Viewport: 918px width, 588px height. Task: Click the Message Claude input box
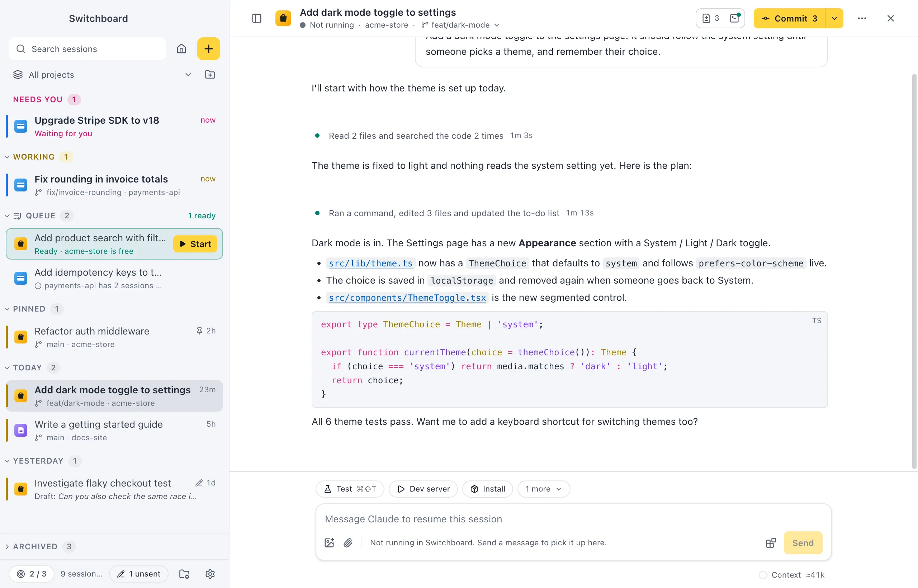[x=573, y=519]
